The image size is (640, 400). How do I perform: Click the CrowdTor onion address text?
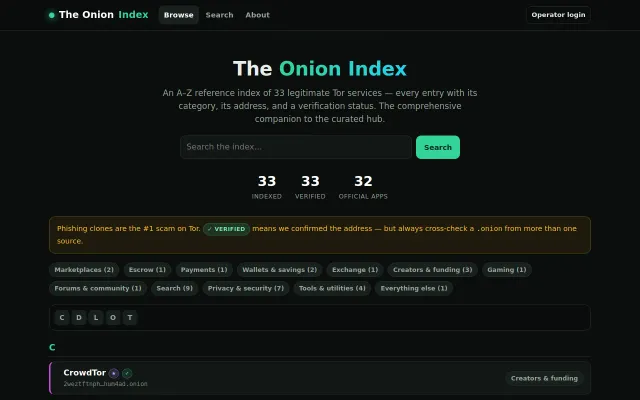pyautogui.click(x=105, y=384)
